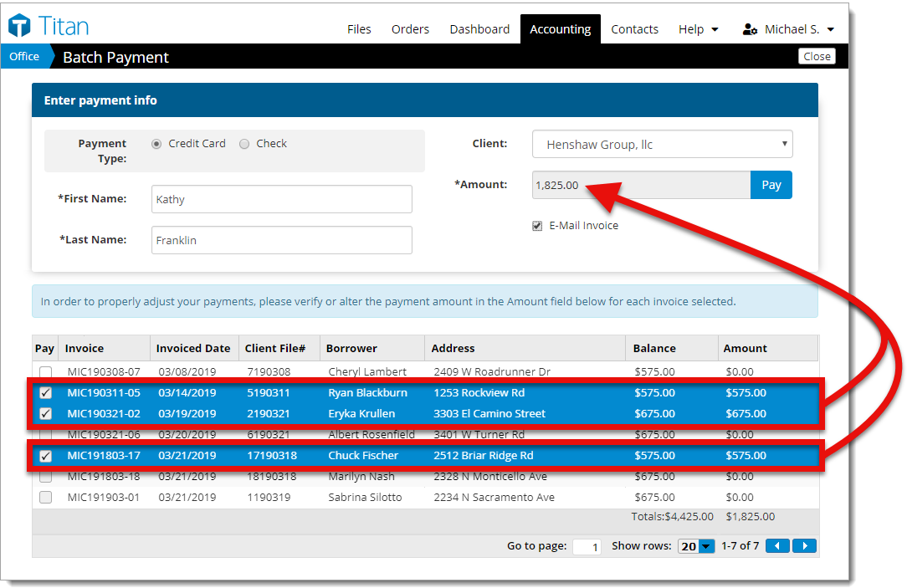The image size is (907, 588).
Task: Open the Client dropdown showing Henshaw Group, llc
Action: (663, 145)
